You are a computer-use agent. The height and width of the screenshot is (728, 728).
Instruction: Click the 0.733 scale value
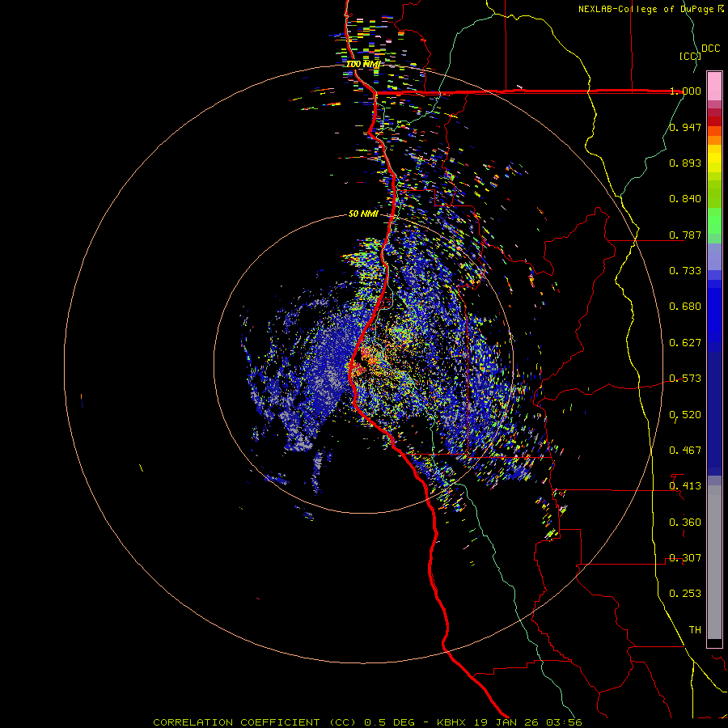coord(685,271)
